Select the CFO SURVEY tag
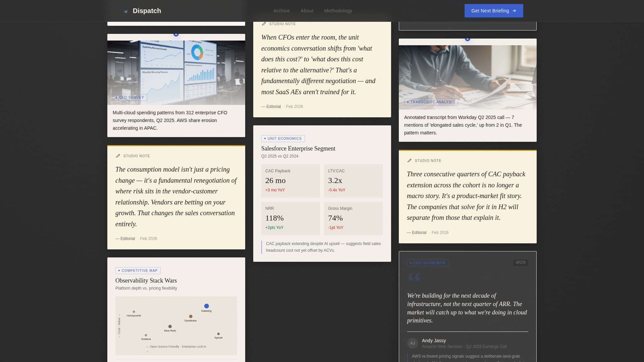 (x=130, y=98)
